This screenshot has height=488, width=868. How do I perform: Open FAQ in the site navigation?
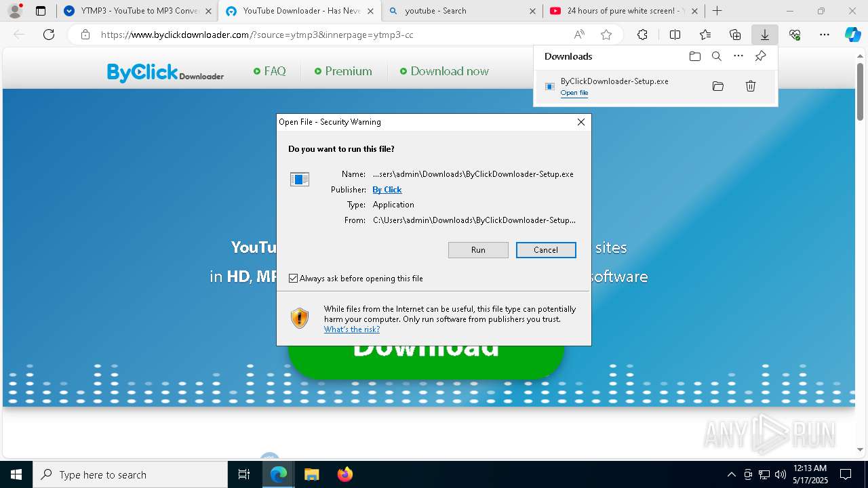tap(270, 71)
